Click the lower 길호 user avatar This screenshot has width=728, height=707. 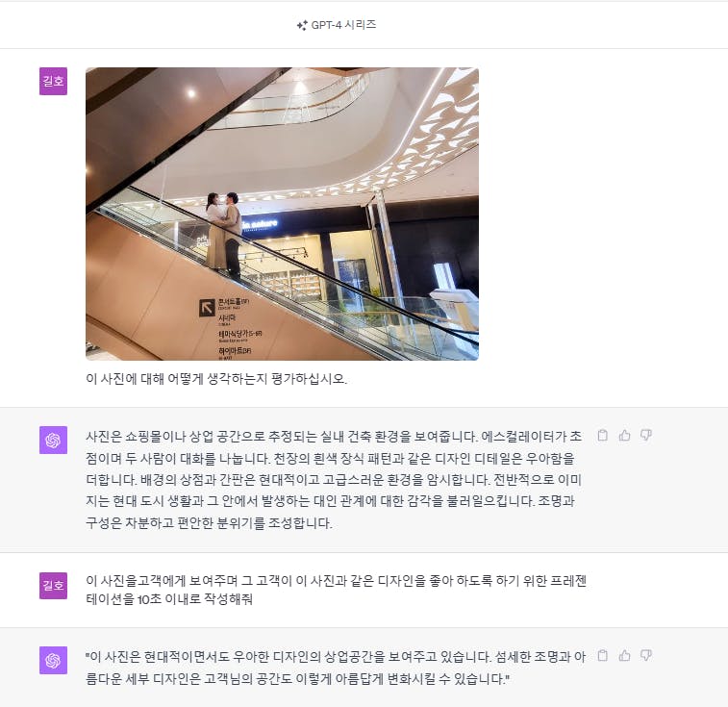click(53, 585)
